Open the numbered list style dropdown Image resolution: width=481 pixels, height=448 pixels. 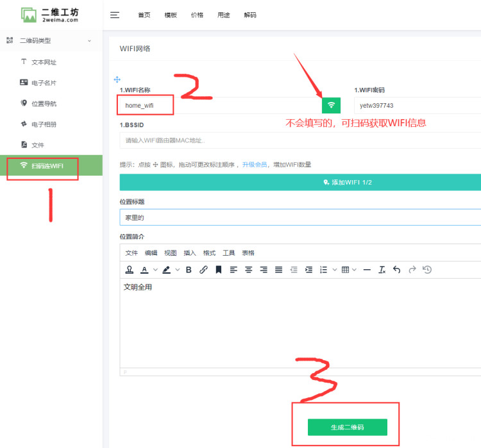[x=335, y=270]
